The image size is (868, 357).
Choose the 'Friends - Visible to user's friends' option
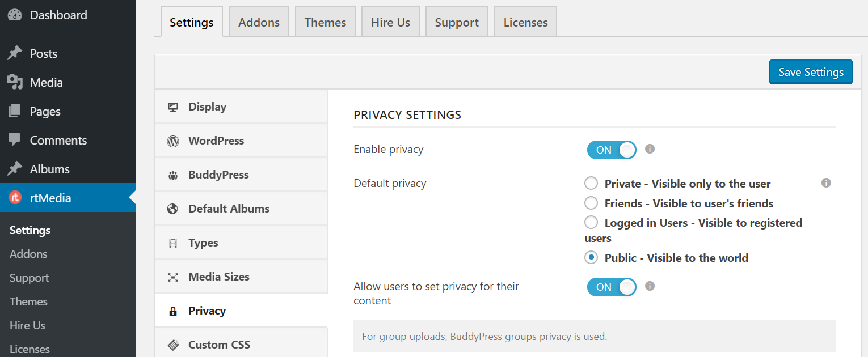[x=591, y=203]
